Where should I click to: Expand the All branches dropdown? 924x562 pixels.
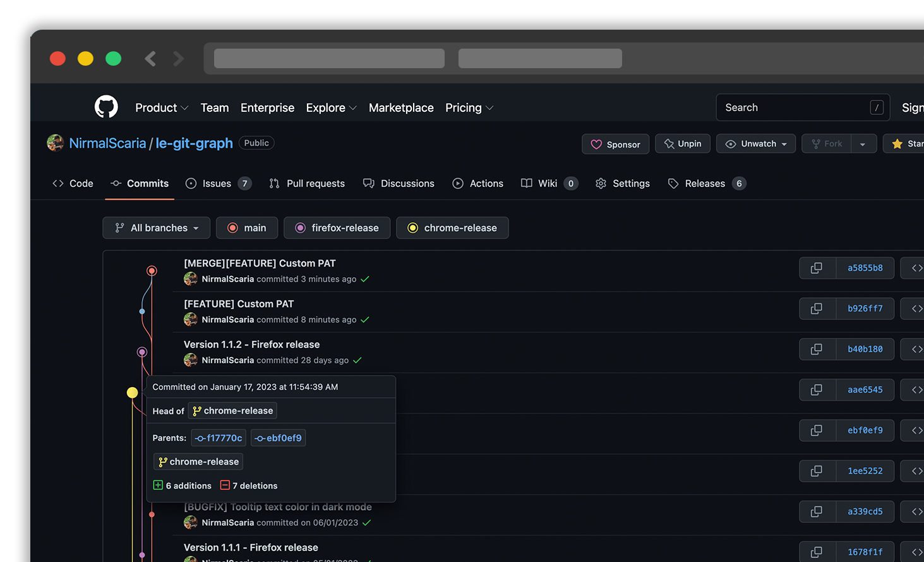[157, 228]
